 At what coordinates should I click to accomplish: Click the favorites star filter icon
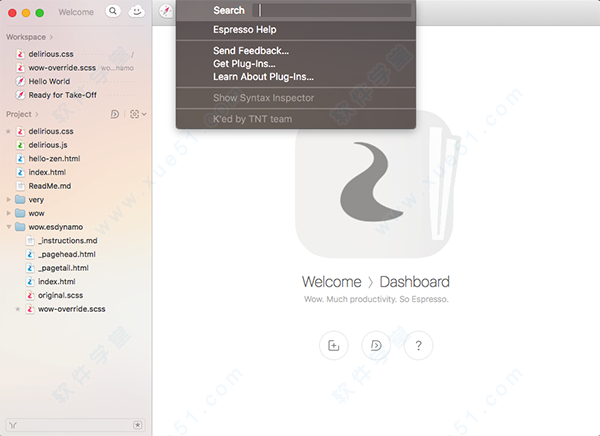click(138, 425)
